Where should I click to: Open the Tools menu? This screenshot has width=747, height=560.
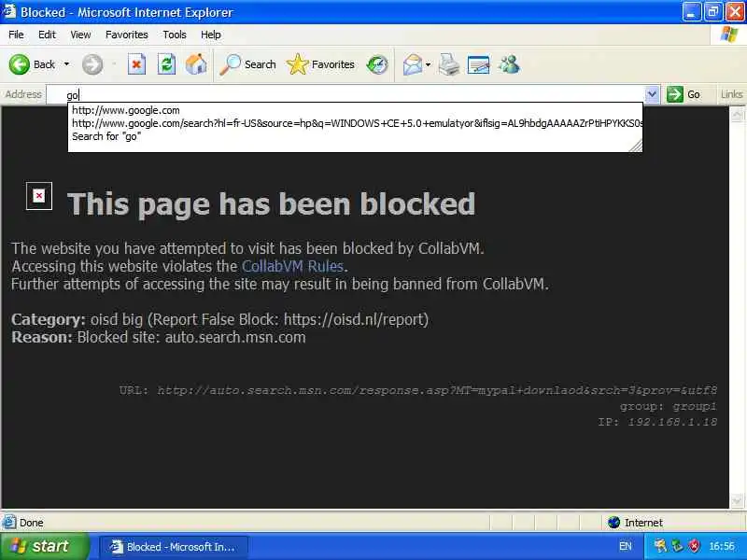coord(175,35)
